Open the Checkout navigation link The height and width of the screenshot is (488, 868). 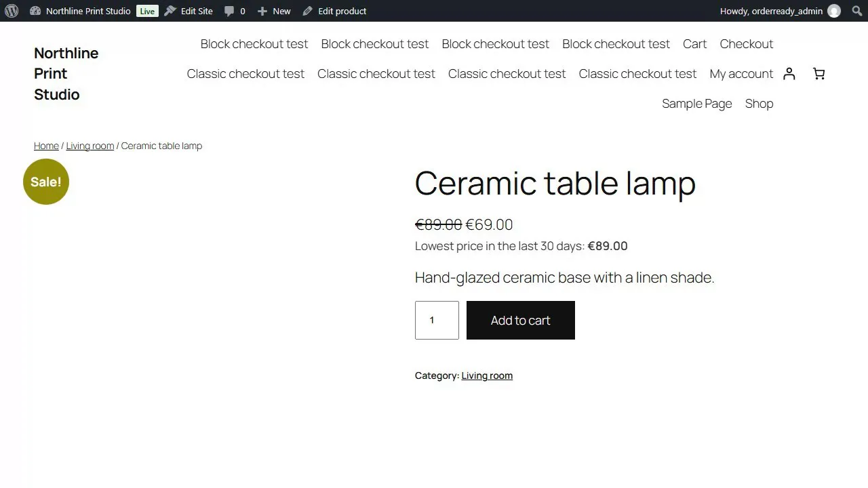[x=746, y=44]
